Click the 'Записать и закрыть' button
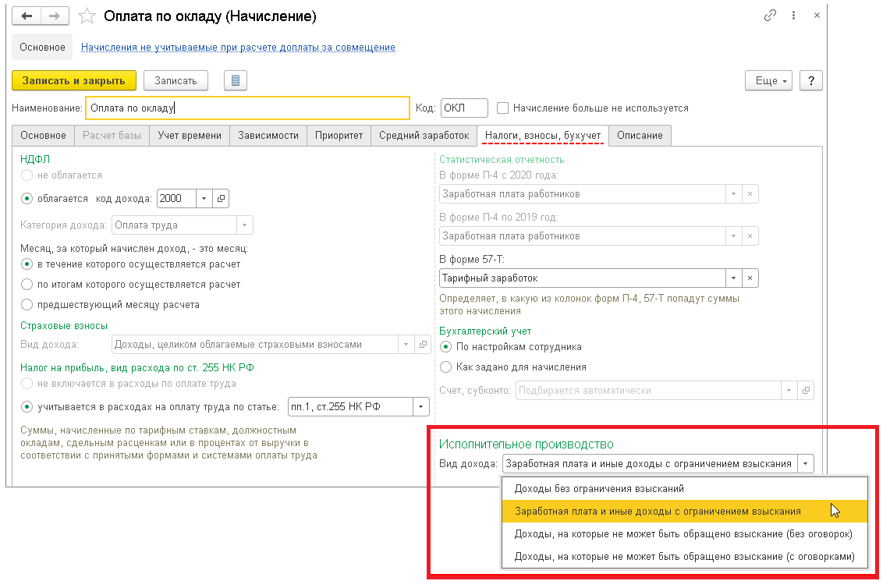This screenshot has height=588, width=890. click(x=74, y=80)
